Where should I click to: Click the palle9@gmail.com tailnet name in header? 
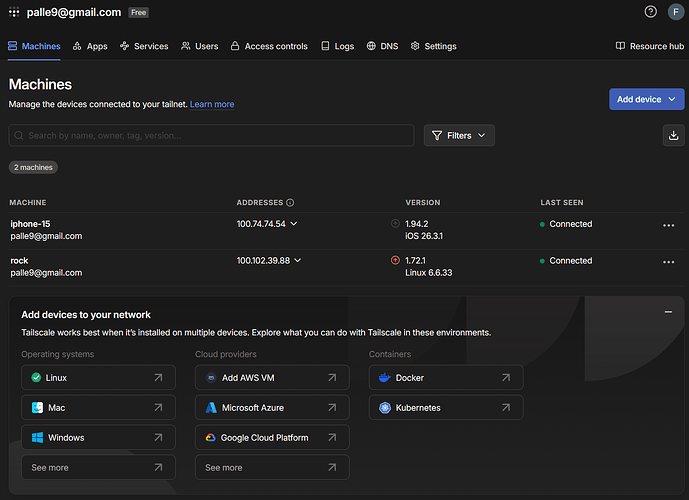[x=74, y=12]
